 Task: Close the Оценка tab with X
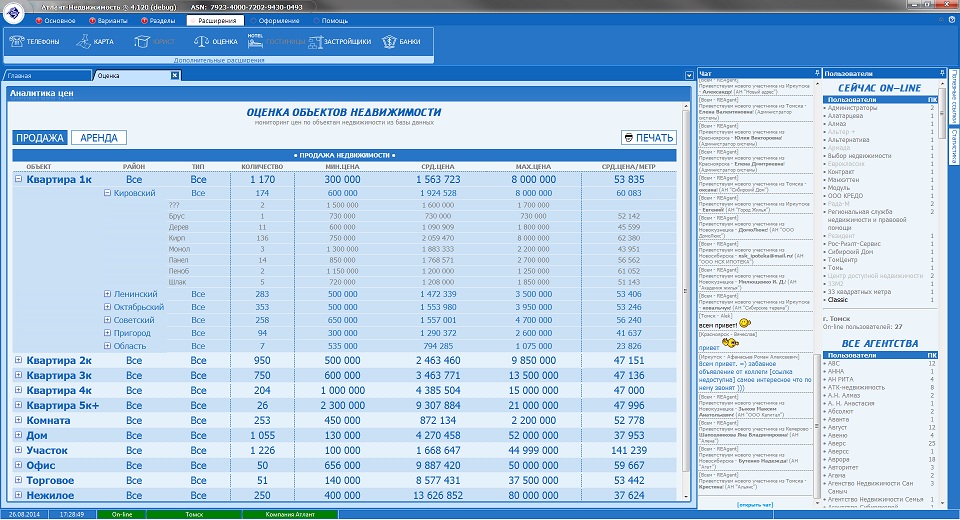(174, 75)
